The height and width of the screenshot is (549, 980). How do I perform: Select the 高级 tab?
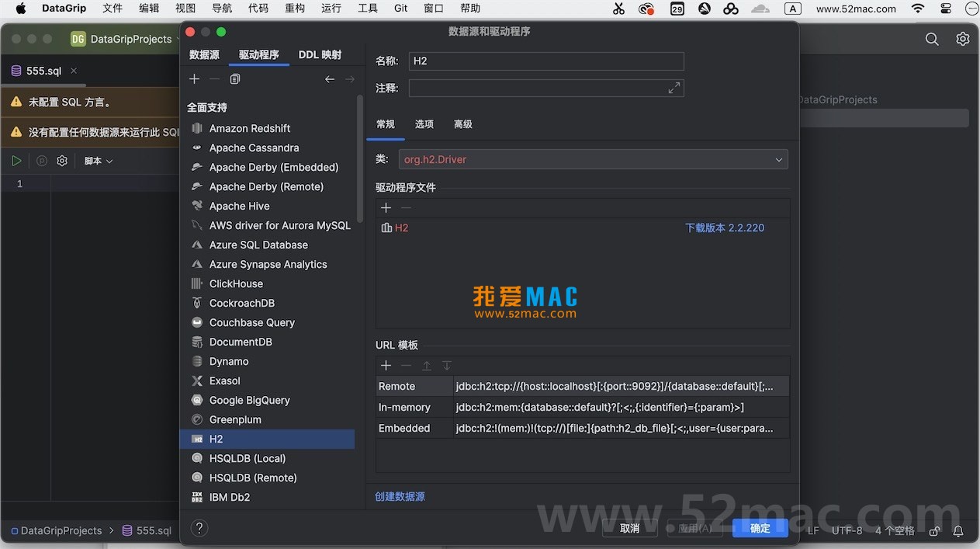tap(463, 124)
